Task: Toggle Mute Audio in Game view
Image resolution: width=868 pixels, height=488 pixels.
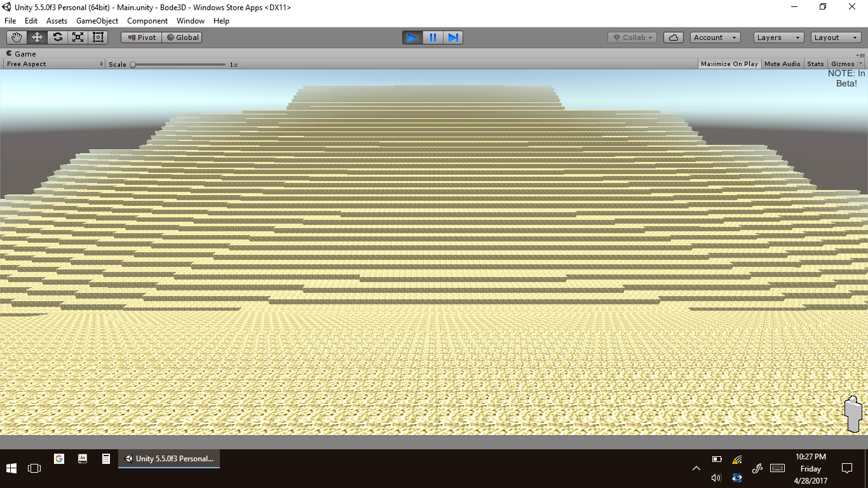Action: [782, 64]
